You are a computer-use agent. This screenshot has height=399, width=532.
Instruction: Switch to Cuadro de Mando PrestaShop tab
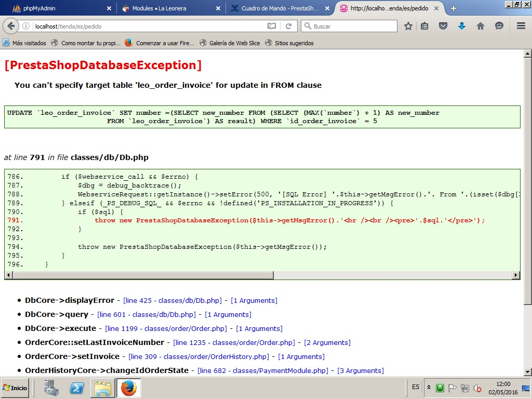pos(279,8)
